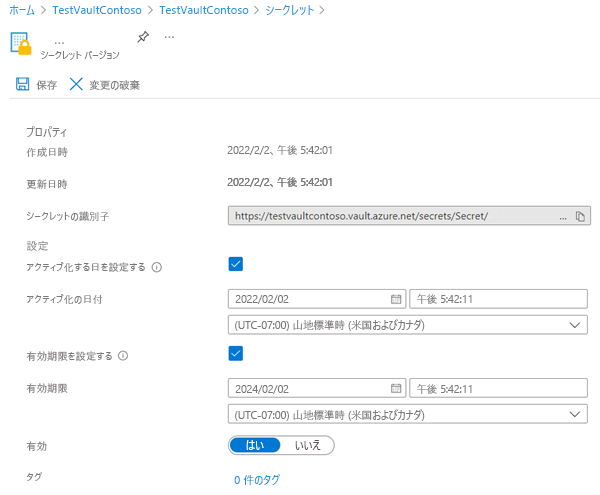Open calendar icon for 有効期限 date

[396, 389]
